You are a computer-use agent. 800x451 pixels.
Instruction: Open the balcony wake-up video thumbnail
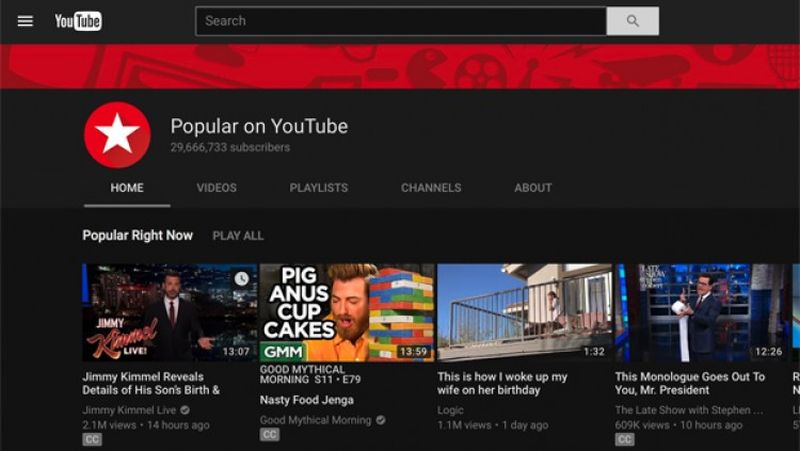tap(525, 313)
